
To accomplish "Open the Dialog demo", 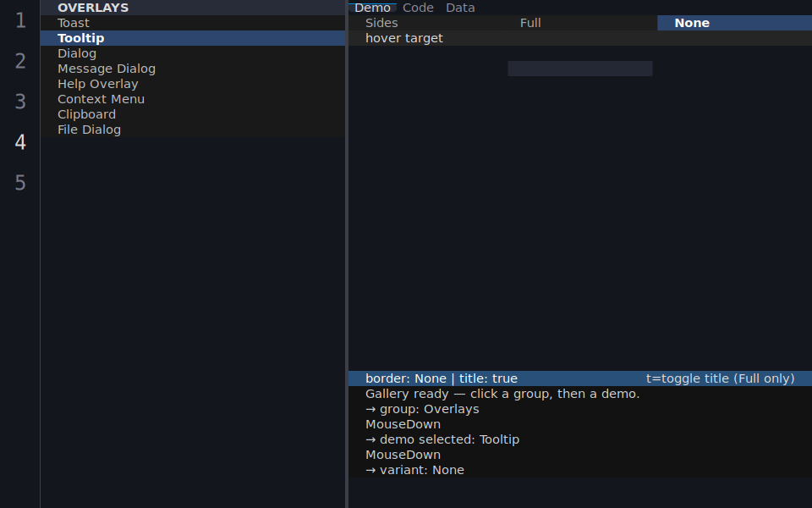I will 193,53.
